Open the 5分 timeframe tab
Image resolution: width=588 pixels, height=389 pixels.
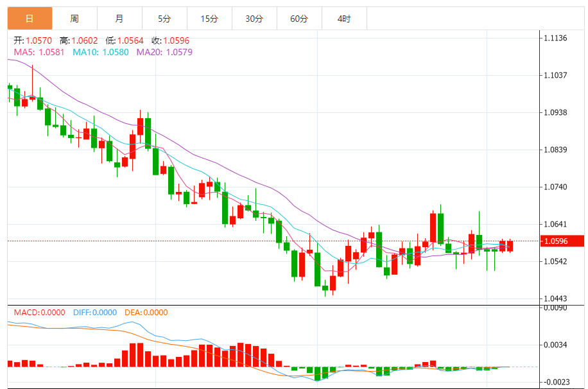tap(164, 19)
